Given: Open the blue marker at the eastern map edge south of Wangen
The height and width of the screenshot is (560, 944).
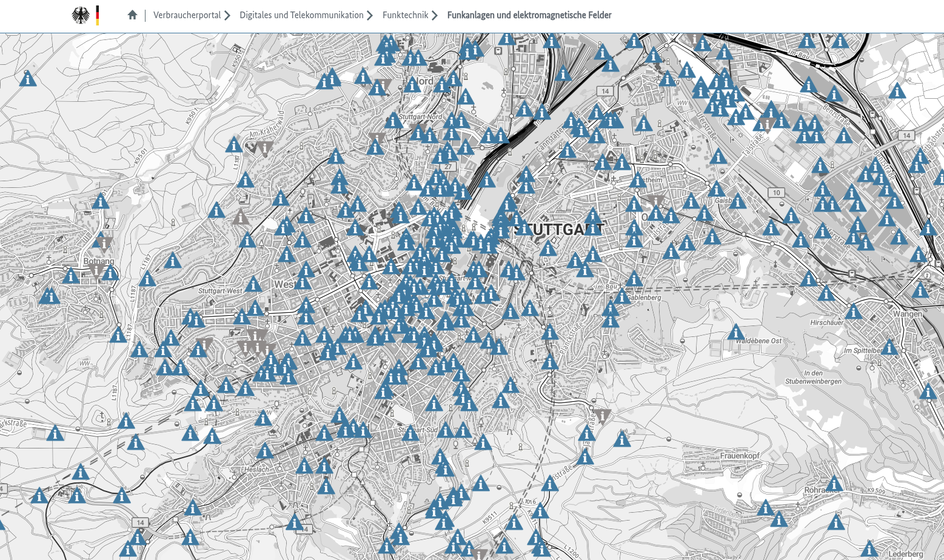Looking at the screenshot, I should (928, 392).
